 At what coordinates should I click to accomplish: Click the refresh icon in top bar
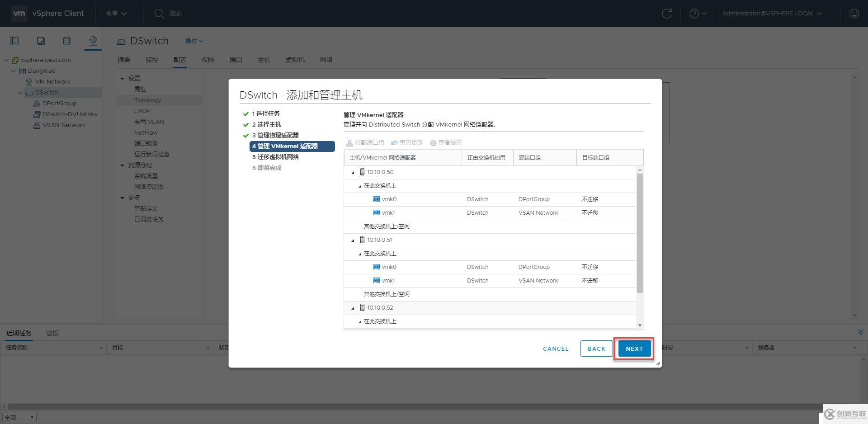pyautogui.click(x=667, y=14)
